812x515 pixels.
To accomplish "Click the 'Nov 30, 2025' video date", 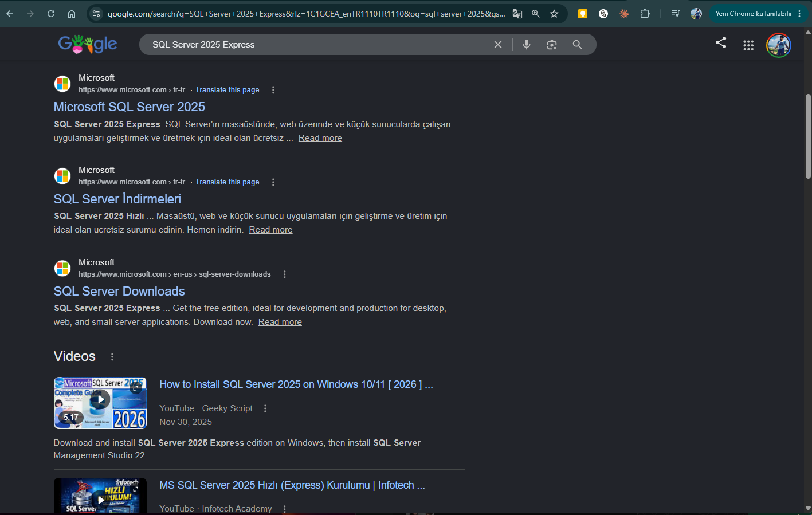I will pyautogui.click(x=186, y=422).
